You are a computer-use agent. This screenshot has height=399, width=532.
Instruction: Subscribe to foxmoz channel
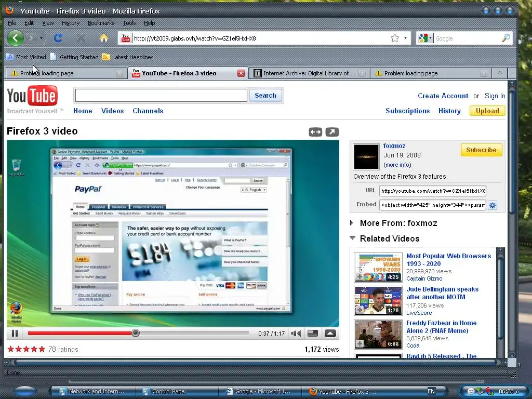[481, 150]
